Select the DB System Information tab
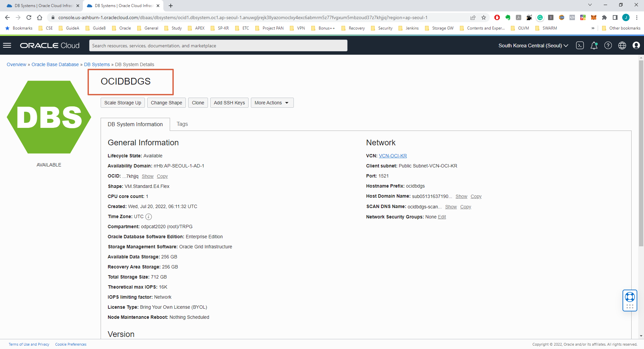 [x=135, y=124]
